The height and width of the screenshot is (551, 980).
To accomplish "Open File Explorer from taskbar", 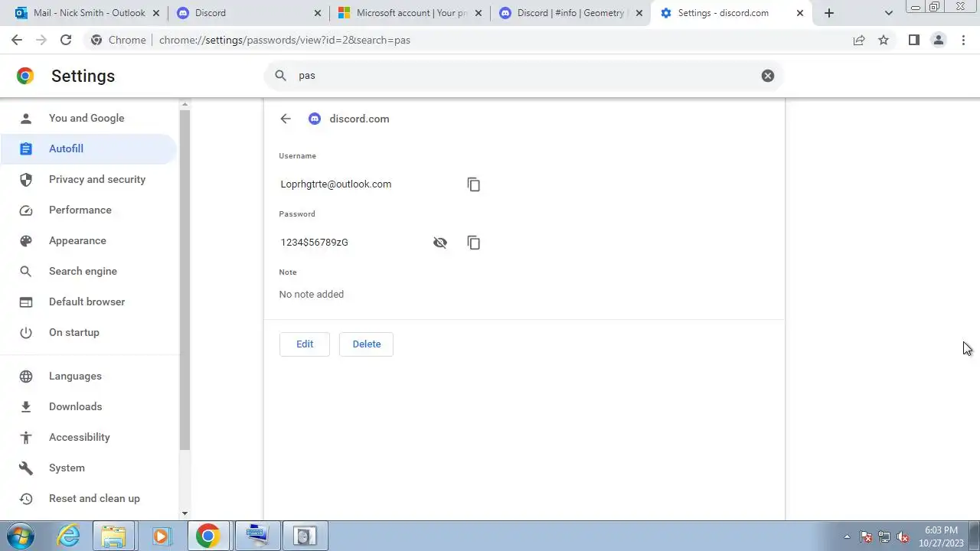I will [114, 536].
